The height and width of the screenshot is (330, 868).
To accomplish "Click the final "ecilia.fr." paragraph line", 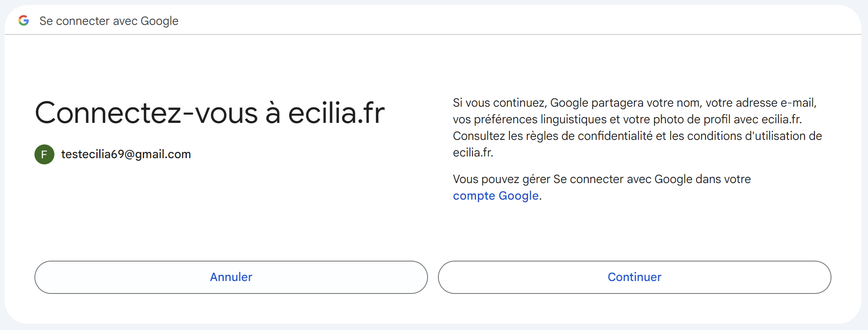I will 473,153.
